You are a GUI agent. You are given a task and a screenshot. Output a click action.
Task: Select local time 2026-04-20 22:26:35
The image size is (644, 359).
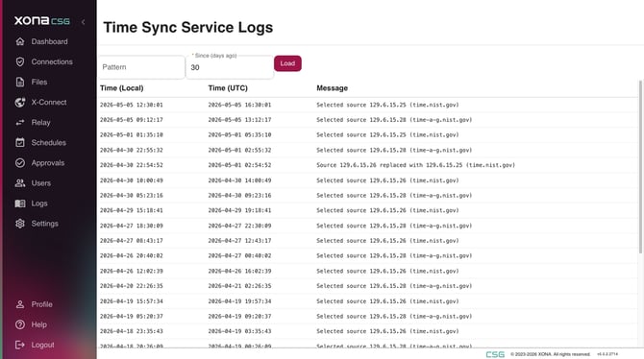coord(132,286)
